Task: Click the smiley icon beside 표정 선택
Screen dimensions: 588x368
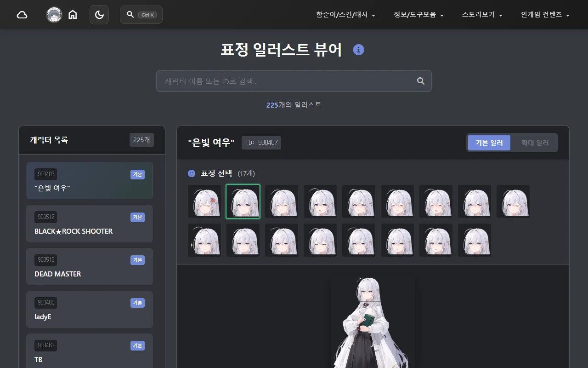Action: pyautogui.click(x=192, y=173)
